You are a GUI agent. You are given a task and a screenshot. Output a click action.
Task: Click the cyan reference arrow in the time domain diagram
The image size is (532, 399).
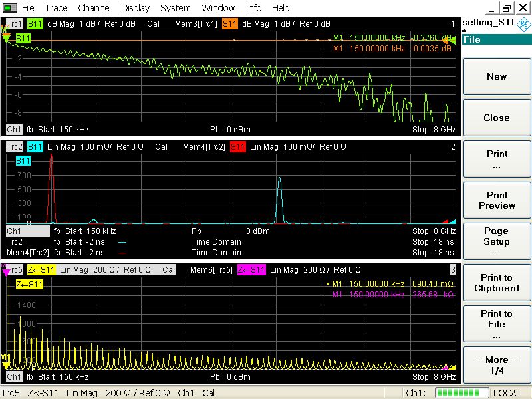pyautogui.click(x=453, y=222)
